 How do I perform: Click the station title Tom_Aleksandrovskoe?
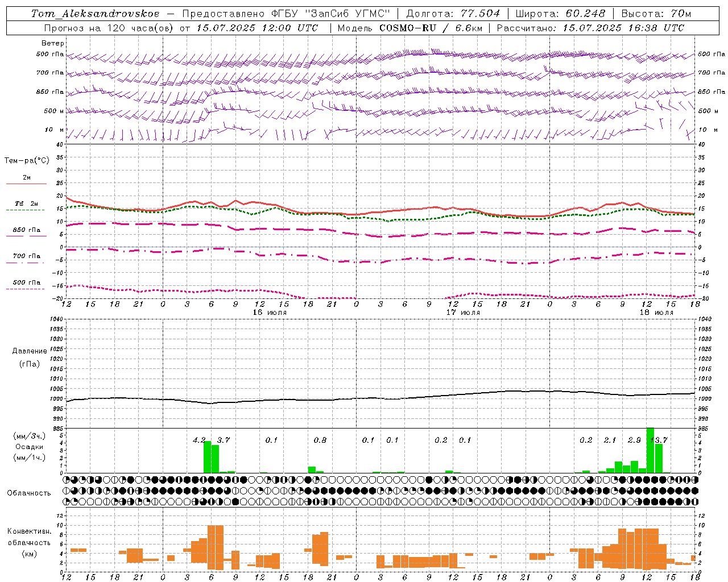pyautogui.click(x=95, y=14)
